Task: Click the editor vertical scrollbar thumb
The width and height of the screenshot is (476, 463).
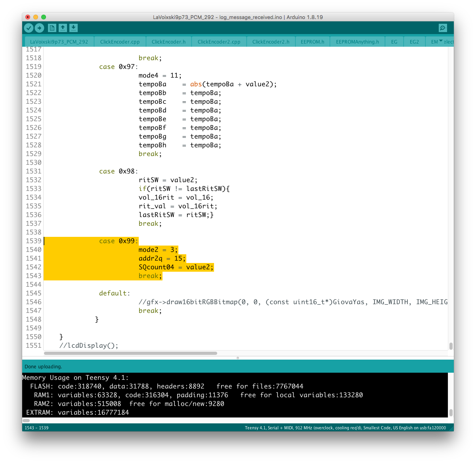Action: tap(451, 346)
